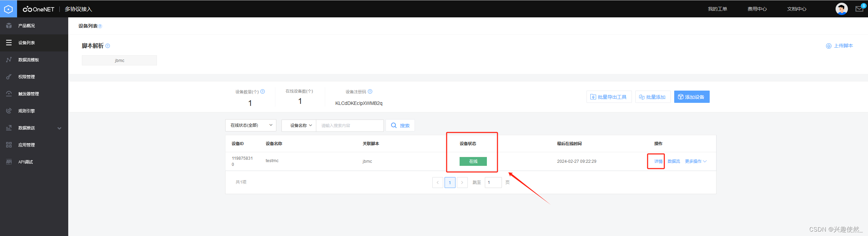The height and width of the screenshot is (236, 868).
Task: Select the jbmc script tab
Action: (119, 61)
